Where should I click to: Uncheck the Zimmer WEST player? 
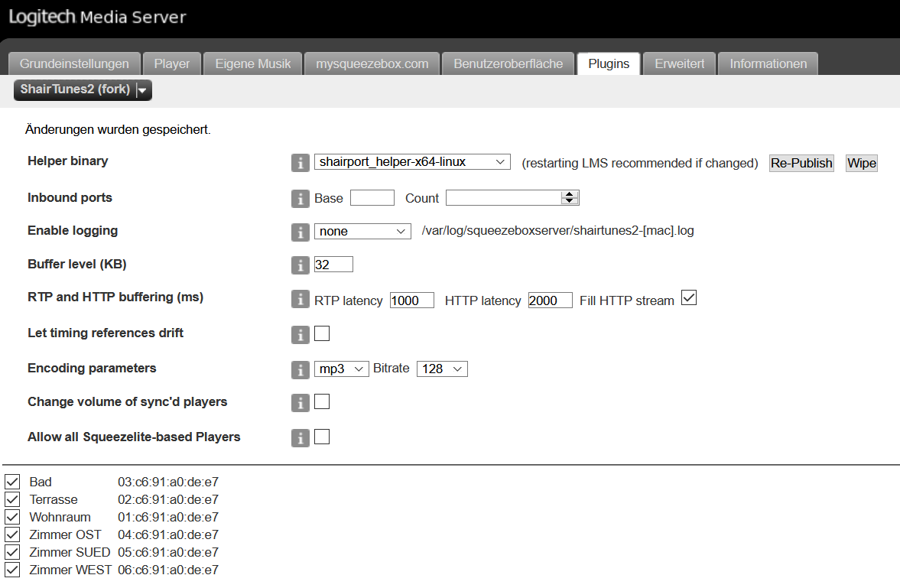point(12,570)
